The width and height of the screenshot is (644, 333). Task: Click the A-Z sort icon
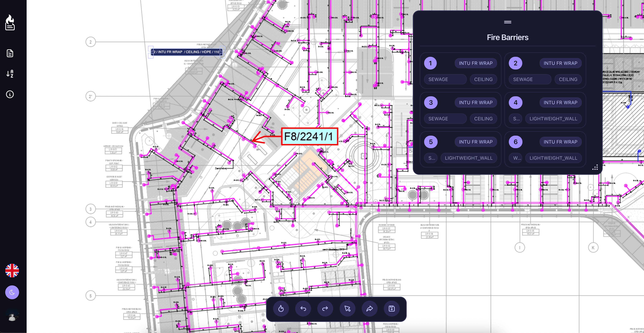pyautogui.click(x=10, y=74)
